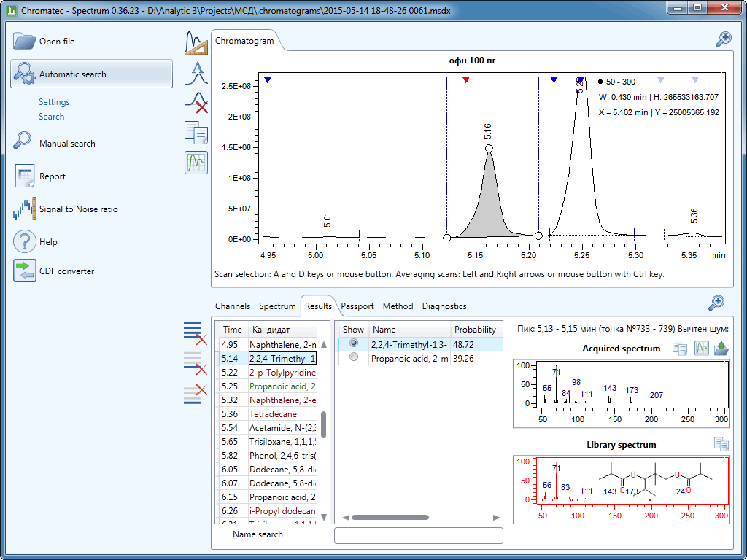Select the Propanoic acid, 2-m radio button
Image resolution: width=747 pixels, height=560 pixels.
point(354,358)
